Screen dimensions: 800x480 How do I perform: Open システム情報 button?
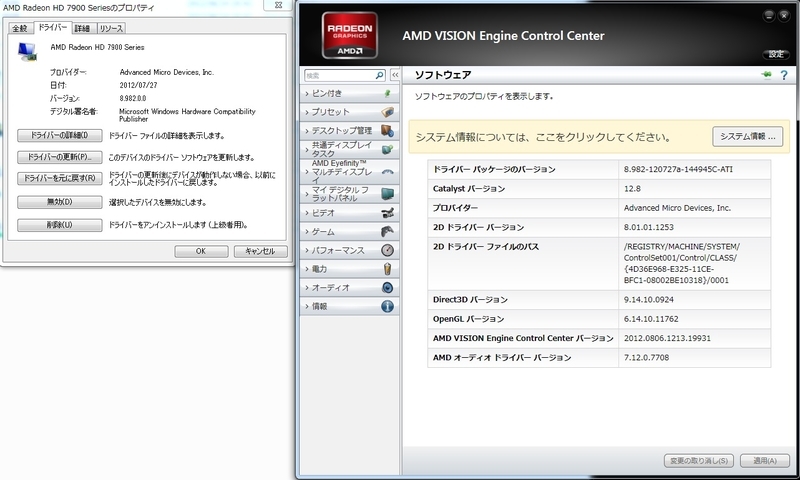click(747, 136)
